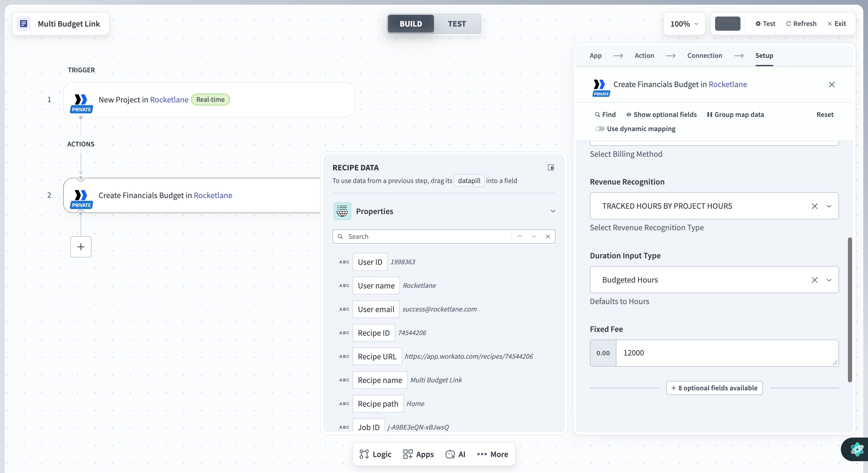Screen dimensions: 868x473
Task: Select the Create Financials Budget action step
Action: (192, 195)
